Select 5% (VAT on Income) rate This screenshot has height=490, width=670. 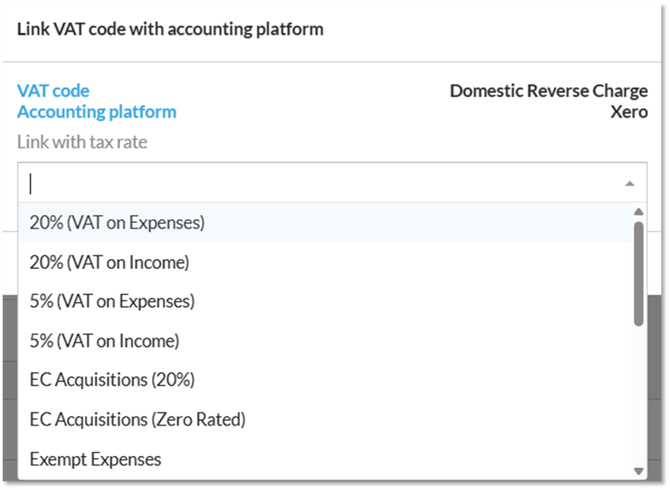104,341
